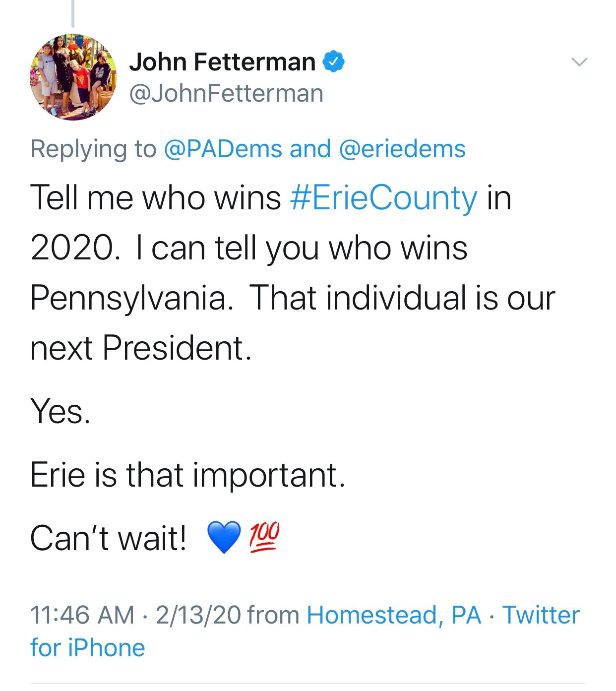This screenshot has height=691, width=616.
Task: Open John Fetterman's profile photo
Action: click(x=73, y=77)
